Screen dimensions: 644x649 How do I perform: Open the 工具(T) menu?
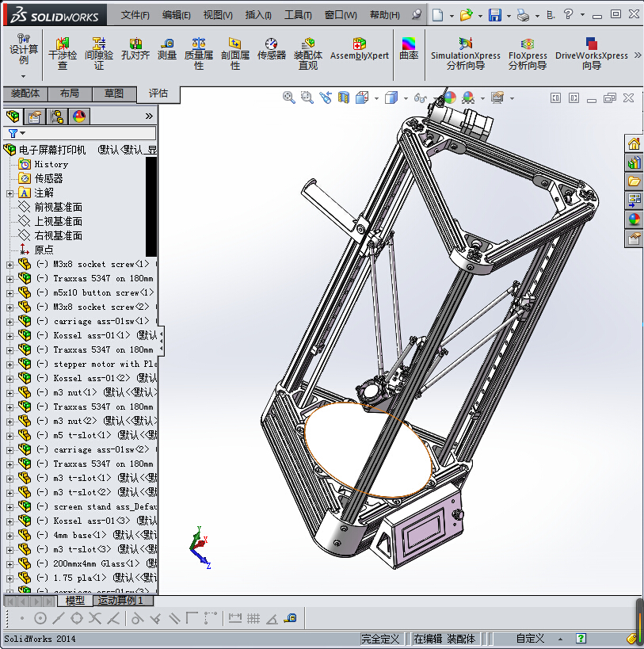tap(298, 15)
